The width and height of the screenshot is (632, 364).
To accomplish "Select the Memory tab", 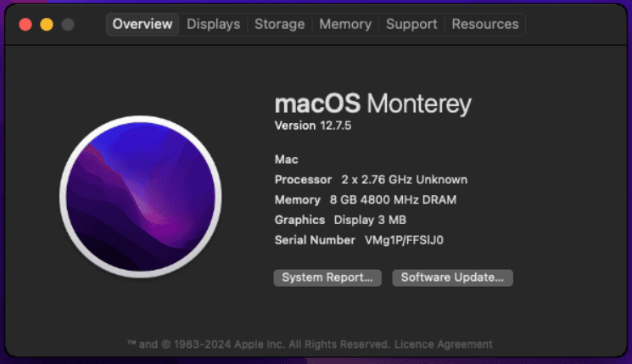I will (345, 25).
